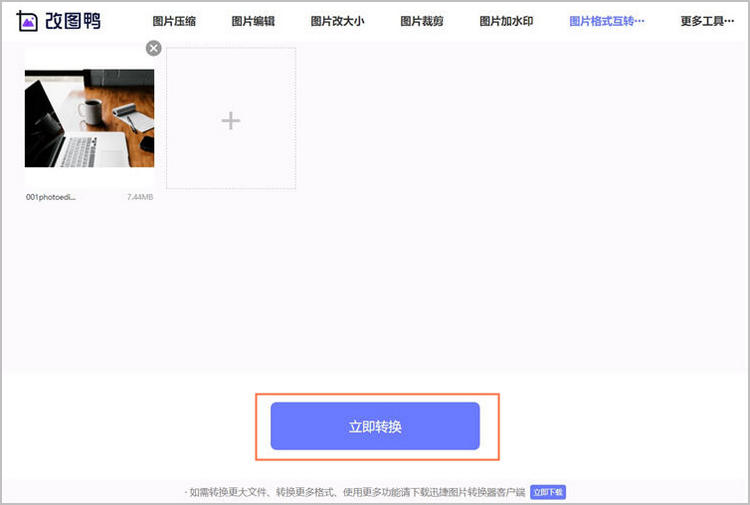Remove the uploaded image with the X icon

coord(153,48)
